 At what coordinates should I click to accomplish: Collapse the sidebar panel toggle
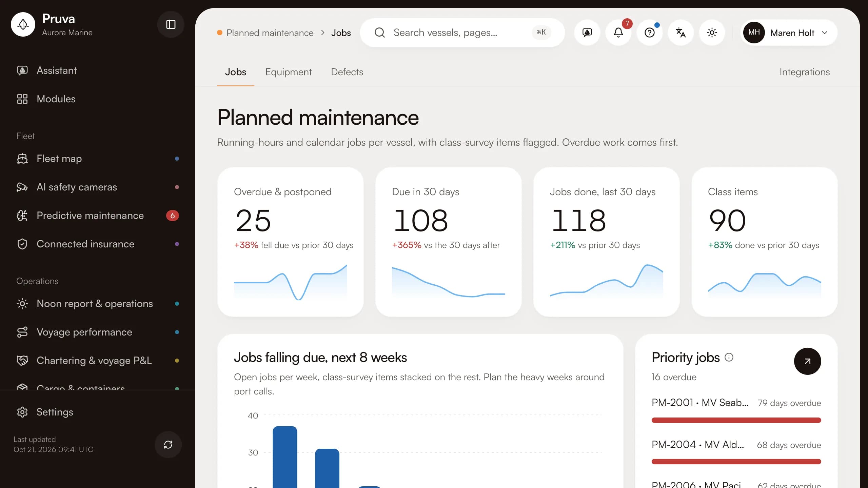click(x=171, y=24)
